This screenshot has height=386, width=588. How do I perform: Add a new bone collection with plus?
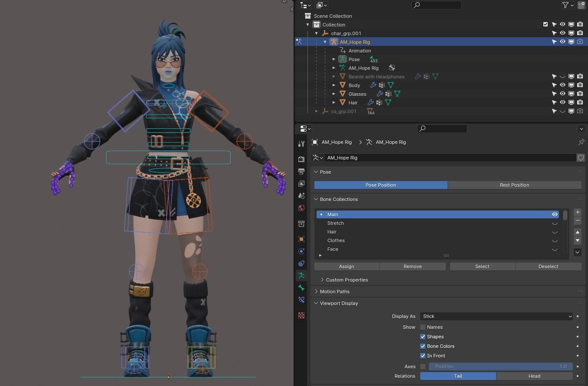click(578, 212)
